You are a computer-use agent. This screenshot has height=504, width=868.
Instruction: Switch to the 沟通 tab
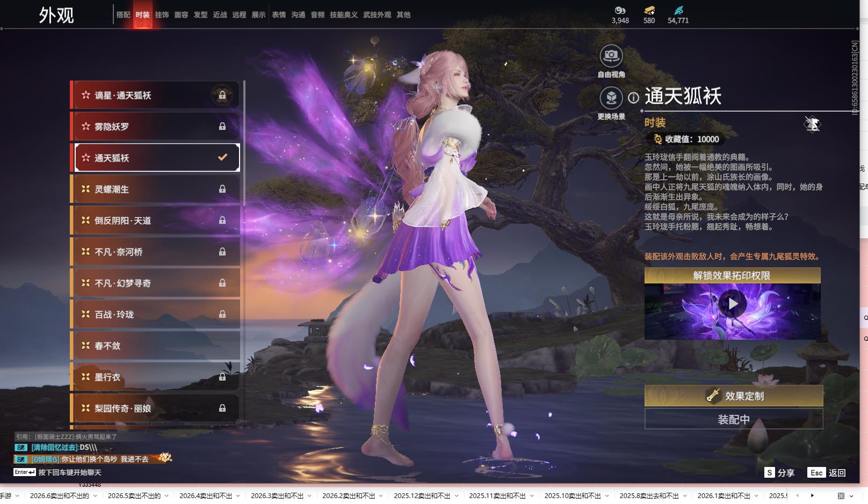(x=298, y=14)
